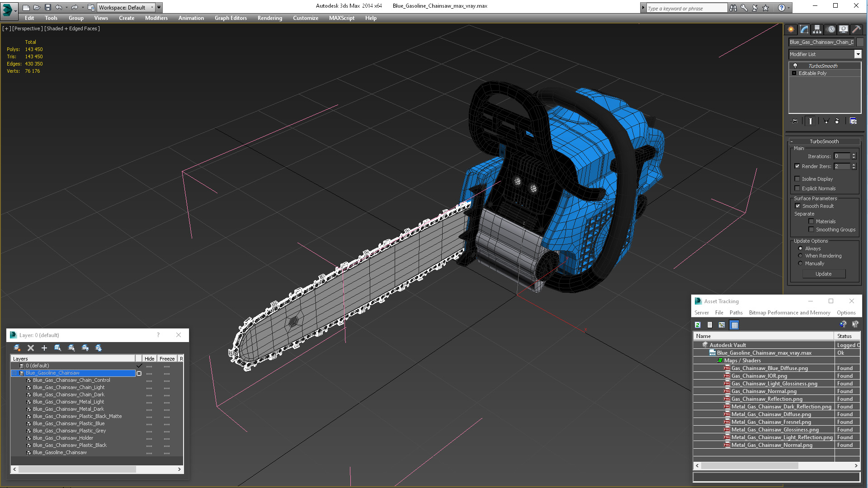This screenshot has width=868, height=488.
Task: Click the New Scene icon
Action: [x=26, y=7]
